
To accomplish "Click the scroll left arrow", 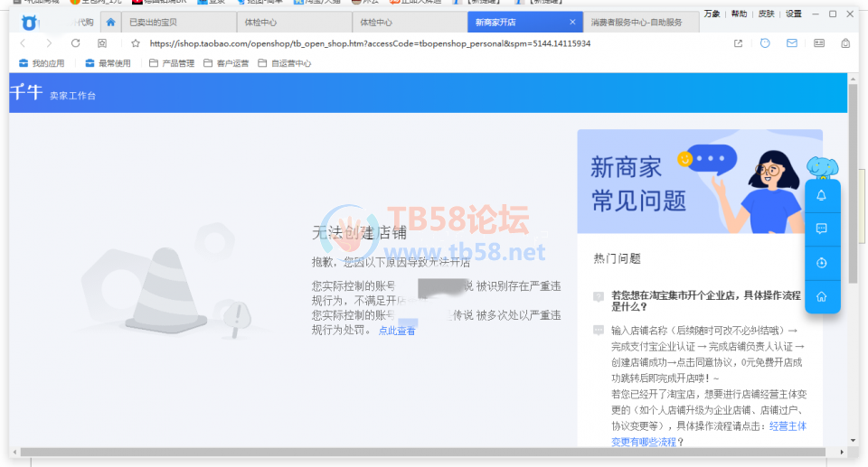I will (14, 452).
